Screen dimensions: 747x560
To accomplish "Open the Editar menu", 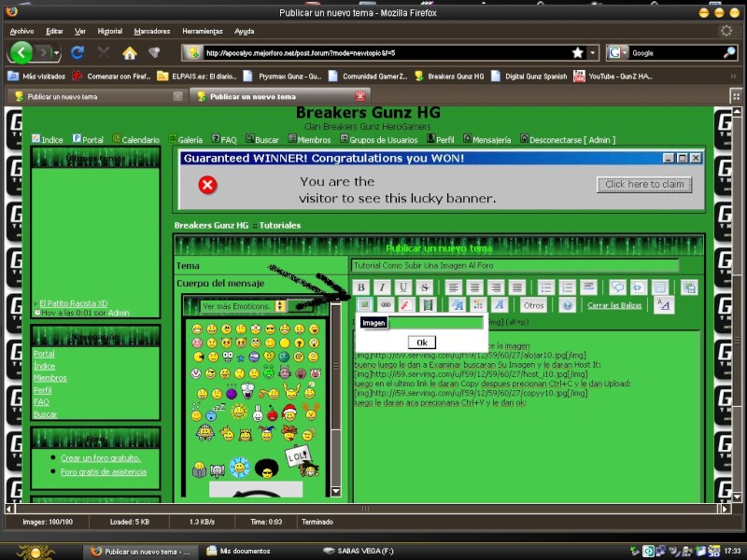I will point(54,32).
